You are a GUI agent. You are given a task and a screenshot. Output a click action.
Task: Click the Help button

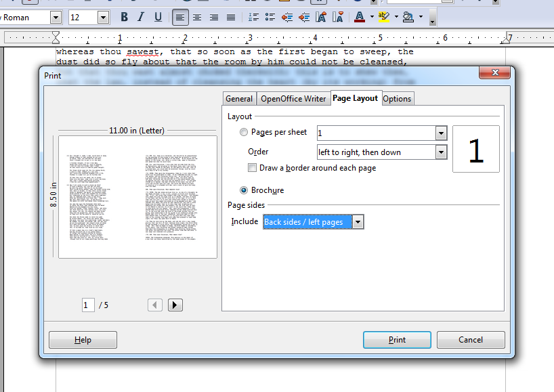pos(83,340)
